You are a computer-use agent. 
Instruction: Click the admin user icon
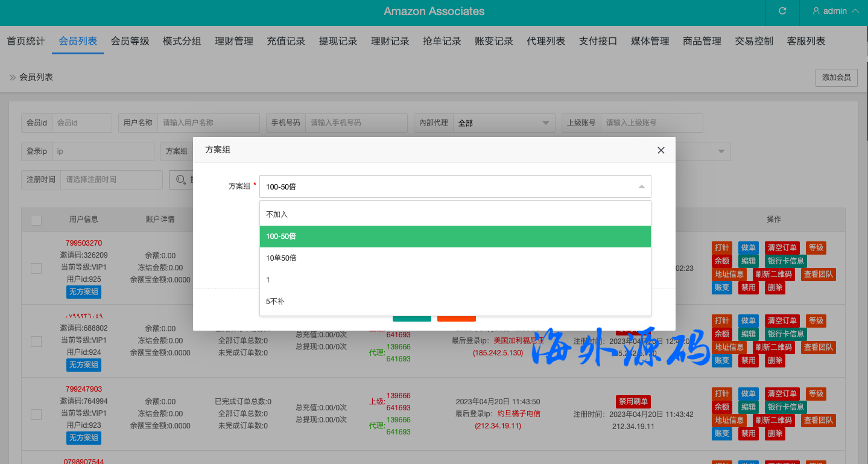pyautogui.click(x=816, y=11)
